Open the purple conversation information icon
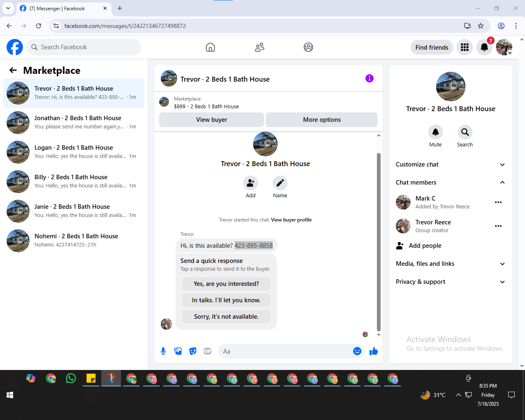 [x=370, y=78]
